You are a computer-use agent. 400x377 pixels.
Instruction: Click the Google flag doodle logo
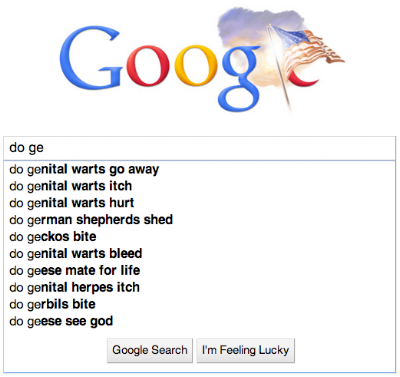point(202,59)
